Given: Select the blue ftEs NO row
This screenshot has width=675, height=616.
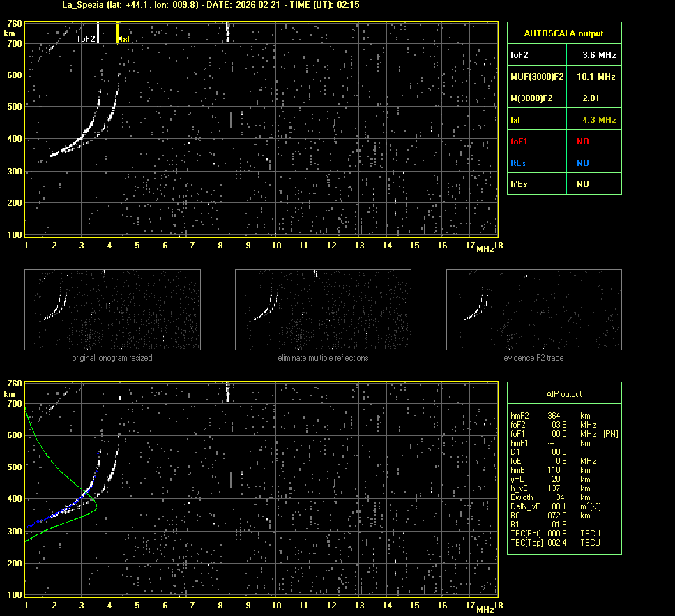Looking at the screenshot, I should pyautogui.click(x=563, y=163).
